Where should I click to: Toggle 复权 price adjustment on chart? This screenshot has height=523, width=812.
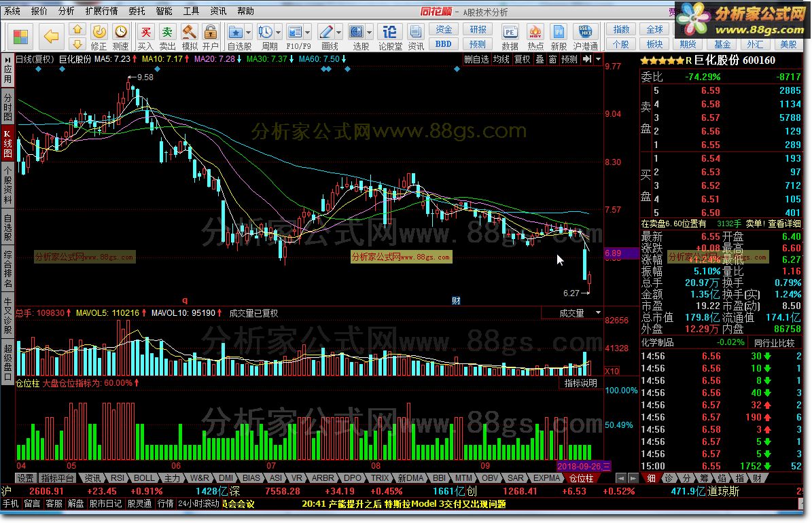click(522, 59)
